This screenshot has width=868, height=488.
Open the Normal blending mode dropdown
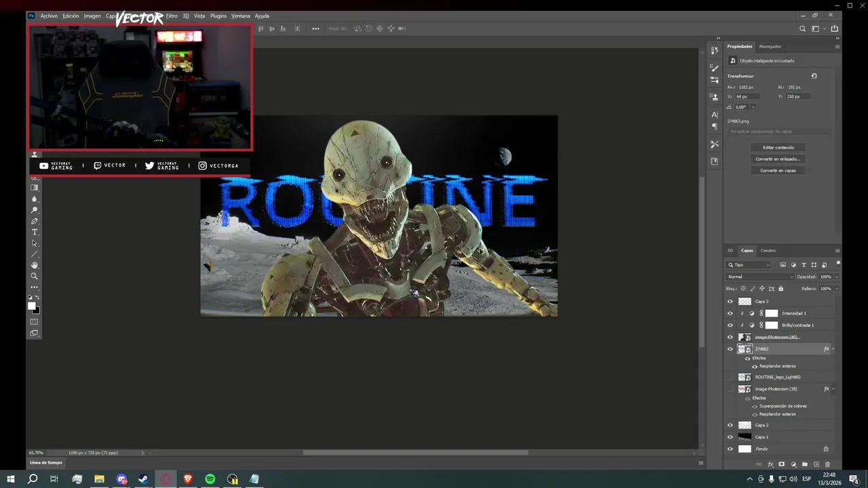(x=760, y=277)
